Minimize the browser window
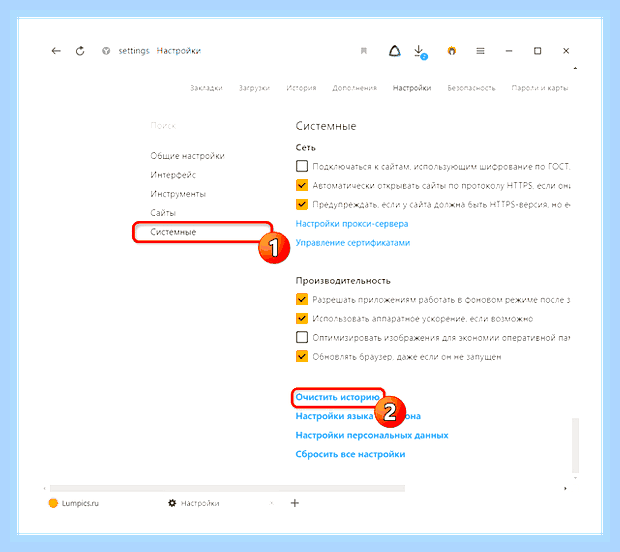This screenshot has height=552, width=620. (x=509, y=51)
